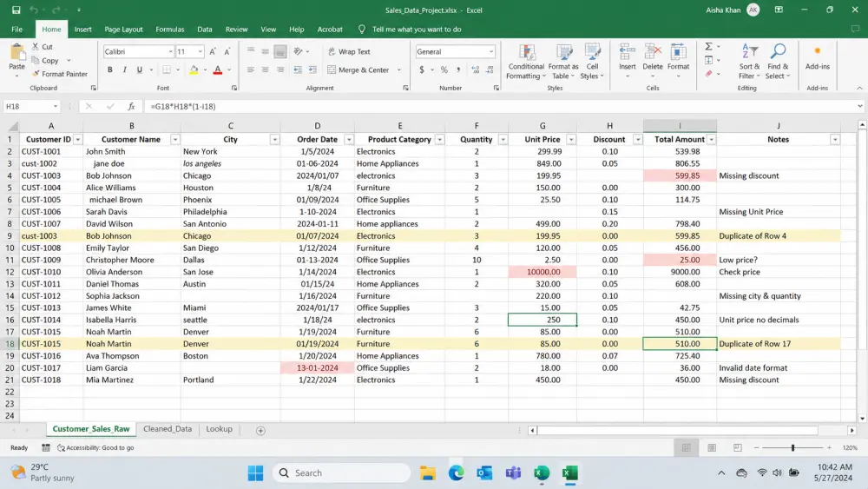Image resolution: width=868 pixels, height=489 pixels.
Task: Click Insert Function fx icon
Action: point(131,106)
